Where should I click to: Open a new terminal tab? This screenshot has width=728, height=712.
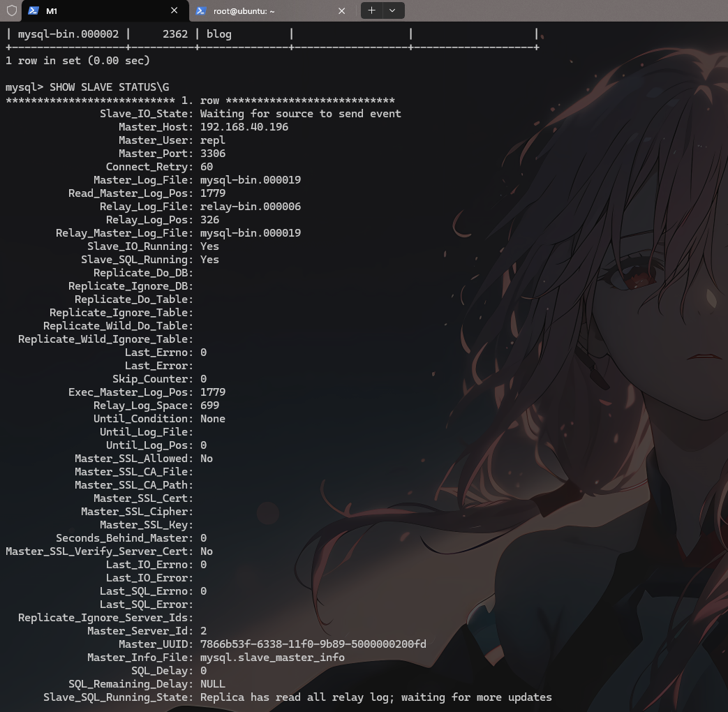[371, 10]
